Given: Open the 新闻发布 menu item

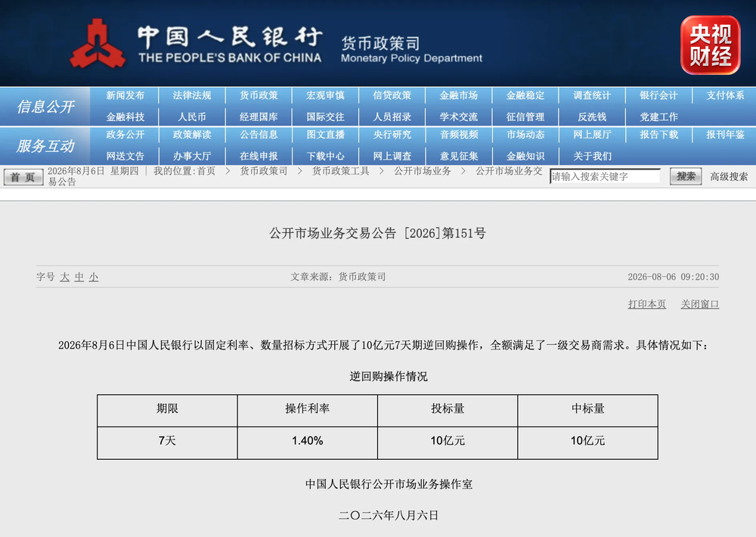Looking at the screenshot, I should coord(125,95).
